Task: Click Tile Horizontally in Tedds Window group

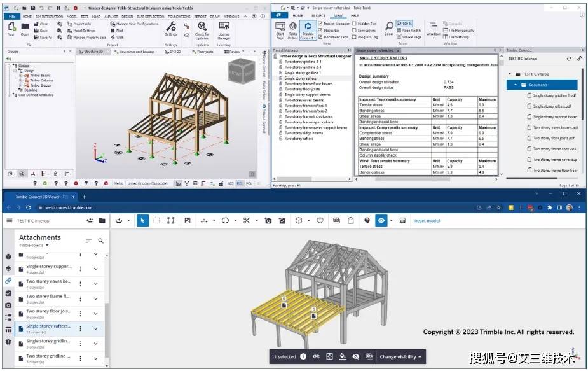Action: pos(458,31)
